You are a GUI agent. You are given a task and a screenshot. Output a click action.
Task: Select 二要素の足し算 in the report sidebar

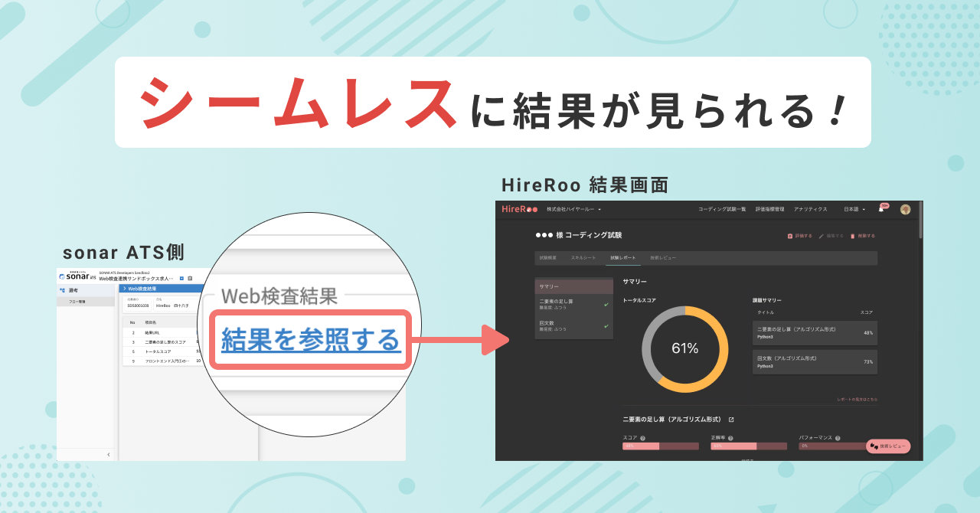tap(573, 305)
